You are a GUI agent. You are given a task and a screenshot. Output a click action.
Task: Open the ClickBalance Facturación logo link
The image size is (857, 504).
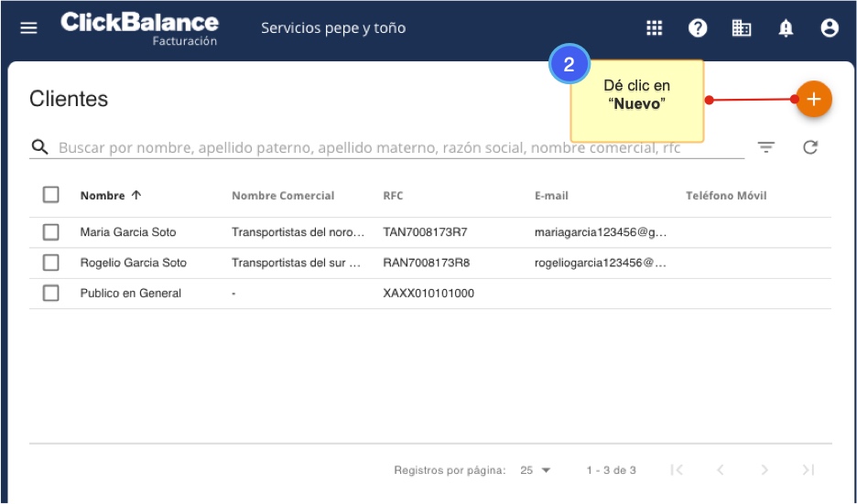[x=139, y=28]
